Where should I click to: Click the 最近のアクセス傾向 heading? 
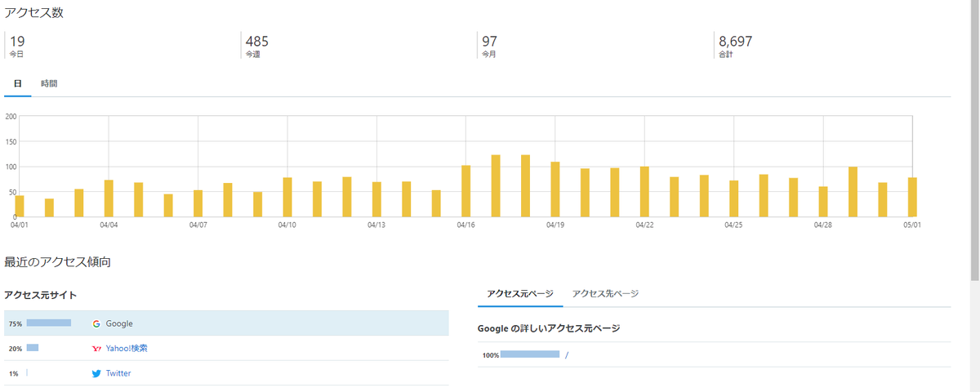point(57,262)
